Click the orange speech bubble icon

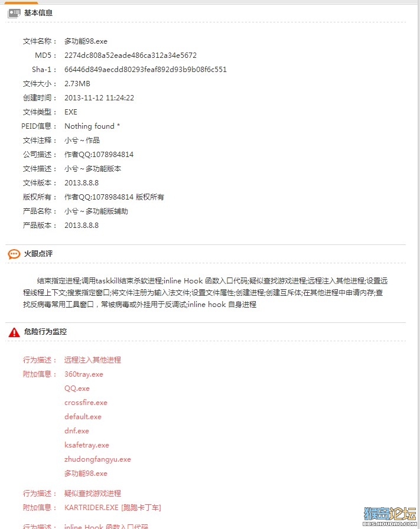click(14, 254)
